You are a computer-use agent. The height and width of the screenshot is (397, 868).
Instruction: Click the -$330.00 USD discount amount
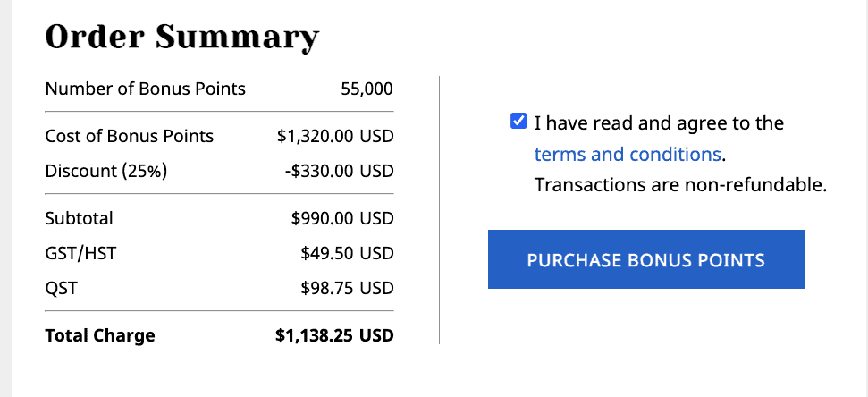click(341, 170)
